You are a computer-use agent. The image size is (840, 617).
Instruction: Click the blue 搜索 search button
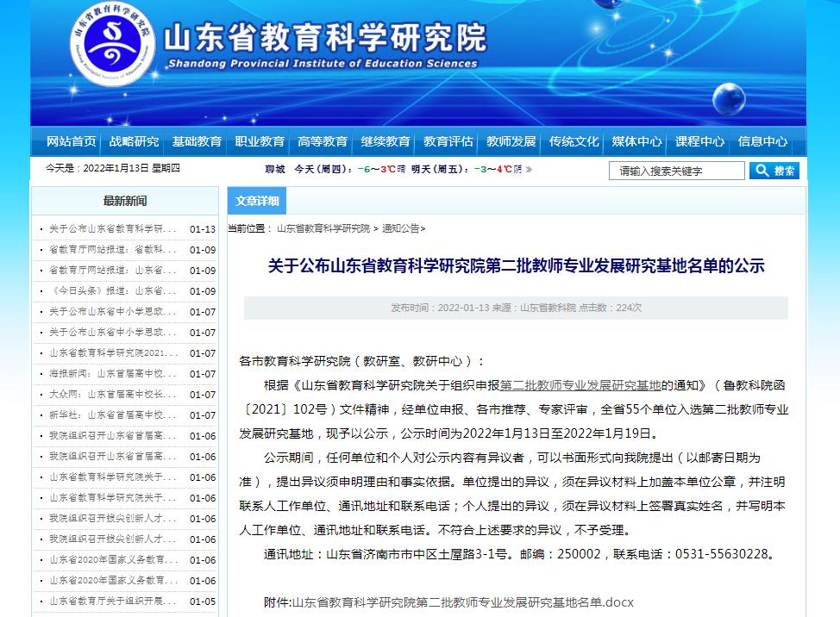[x=774, y=171]
